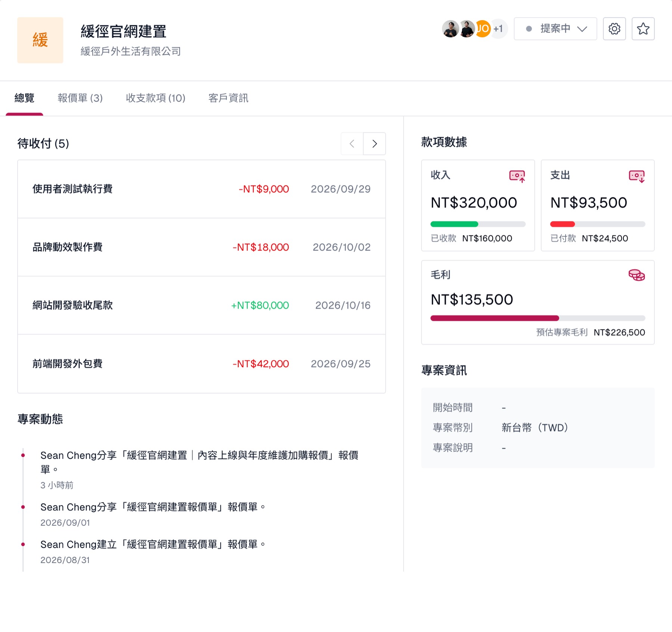Open 前端開發外包費 payment row
Screen dimensions: 672x632
[x=202, y=364]
